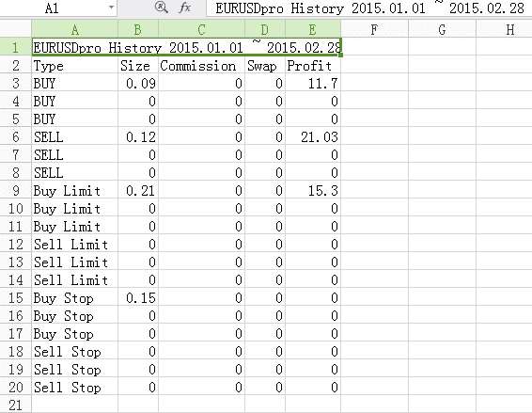Select the profit cell 11.7
Screen dimensions: 532x413
(x=313, y=83)
